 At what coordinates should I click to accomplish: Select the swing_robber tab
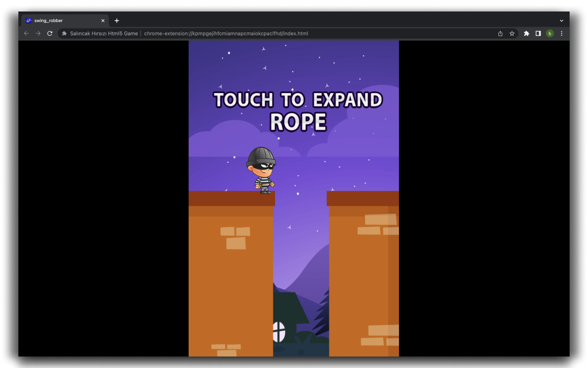(x=60, y=20)
